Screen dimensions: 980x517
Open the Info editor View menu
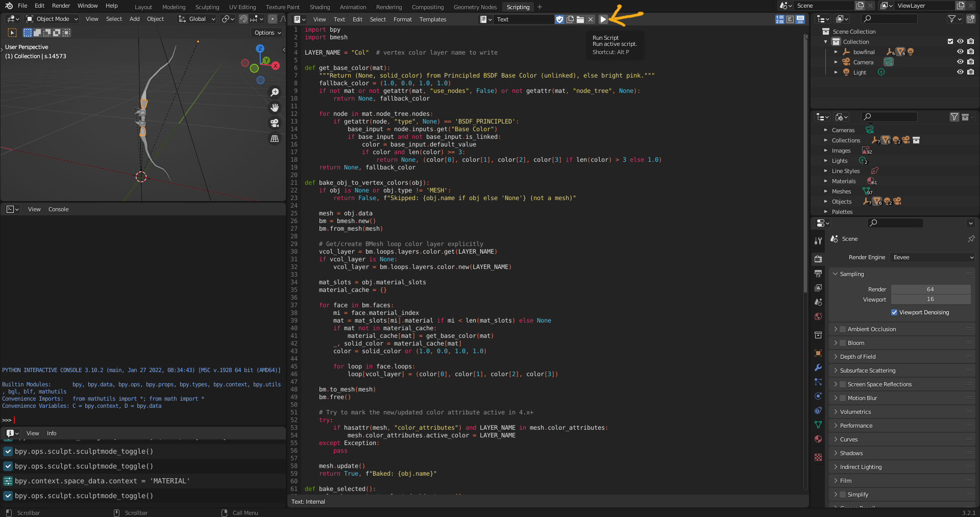point(33,433)
